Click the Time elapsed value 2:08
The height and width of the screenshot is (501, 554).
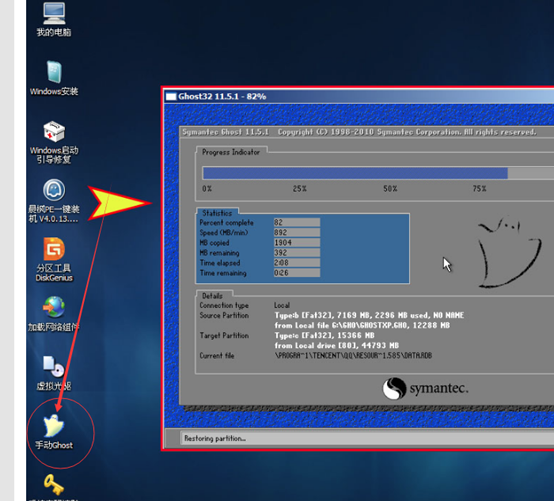coord(297,263)
